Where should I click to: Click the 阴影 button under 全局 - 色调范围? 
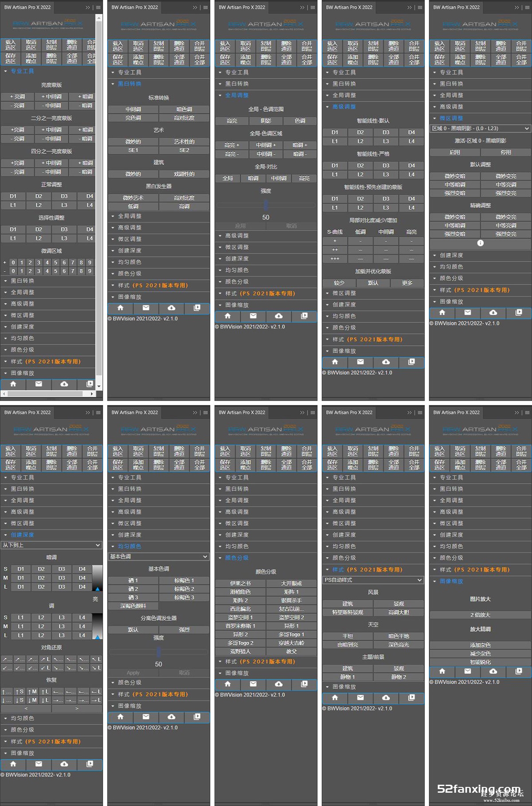pyautogui.click(x=266, y=121)
